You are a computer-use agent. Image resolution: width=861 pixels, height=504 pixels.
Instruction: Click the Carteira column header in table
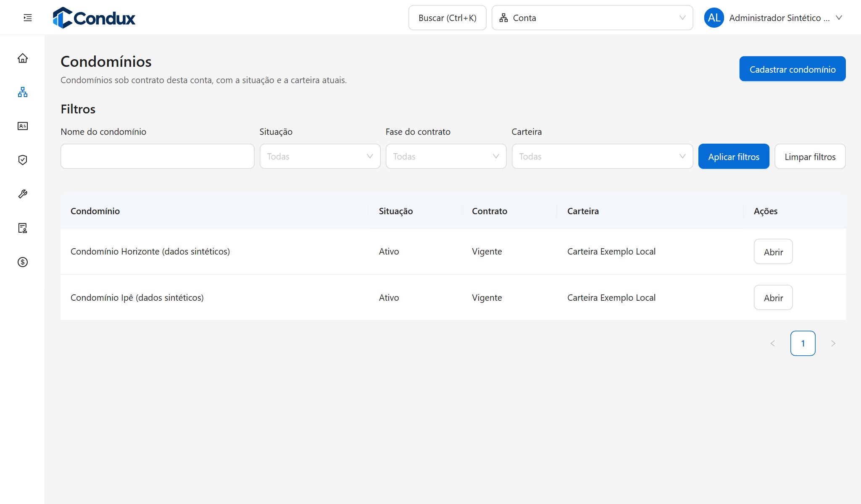(650, 211)
